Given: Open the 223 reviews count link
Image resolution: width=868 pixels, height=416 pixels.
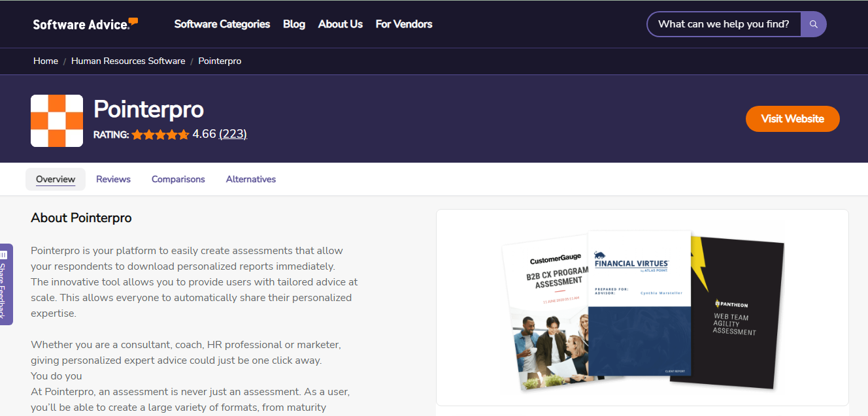Looking at the screenshot, I should click(x=233, y=134).
